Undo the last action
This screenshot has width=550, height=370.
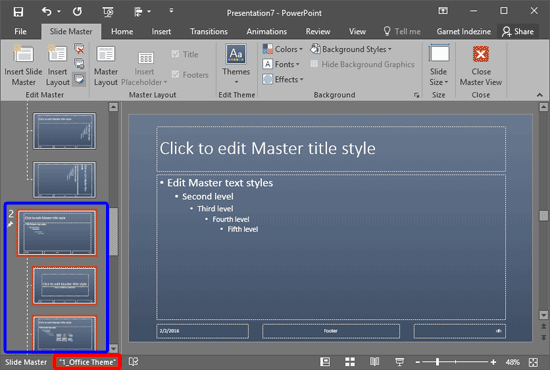pyautogui.click(x=47, y=12)
